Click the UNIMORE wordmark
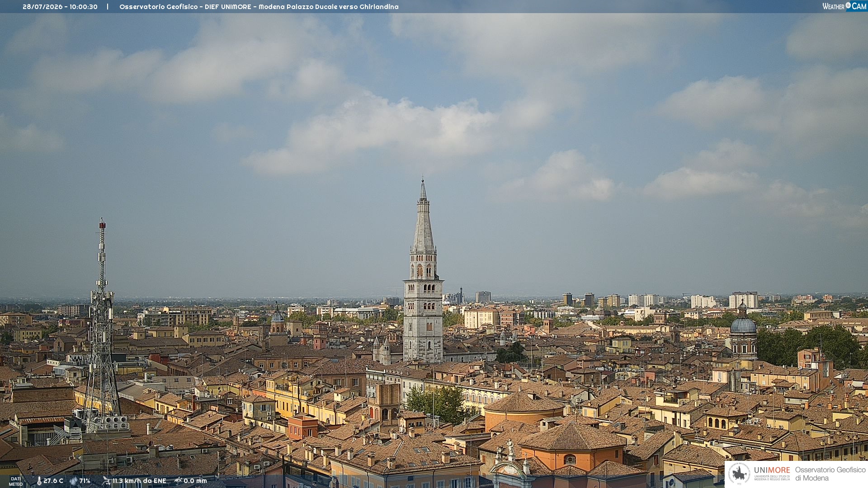868x488 pixels. point(772,470)
